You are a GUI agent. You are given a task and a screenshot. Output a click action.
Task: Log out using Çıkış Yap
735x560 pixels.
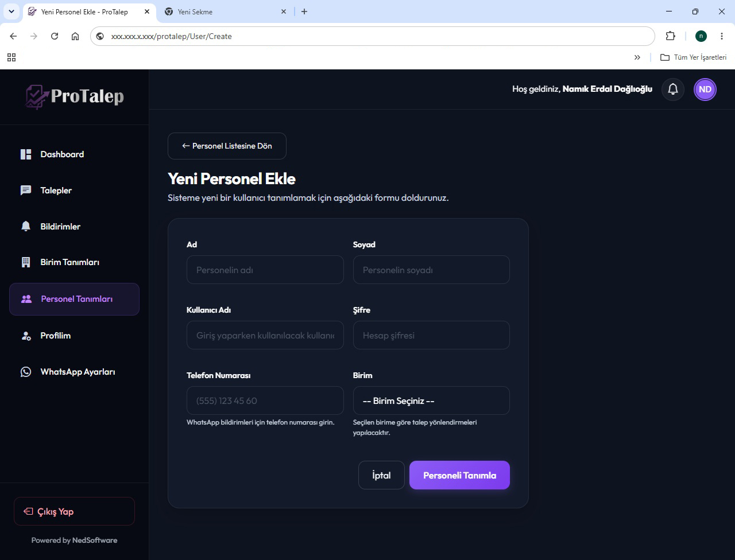pos(74,511)
